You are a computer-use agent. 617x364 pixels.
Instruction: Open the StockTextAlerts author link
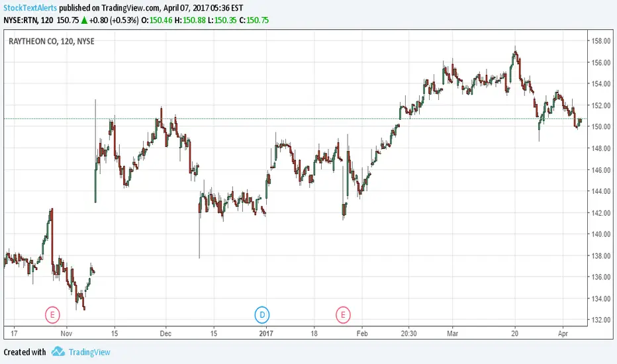tap(30, 8)
